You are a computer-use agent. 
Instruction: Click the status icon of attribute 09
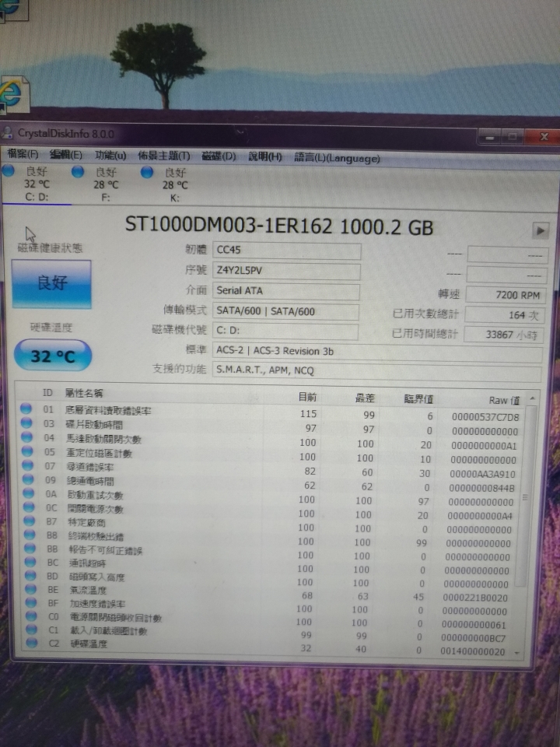click(x=29, y=479)
